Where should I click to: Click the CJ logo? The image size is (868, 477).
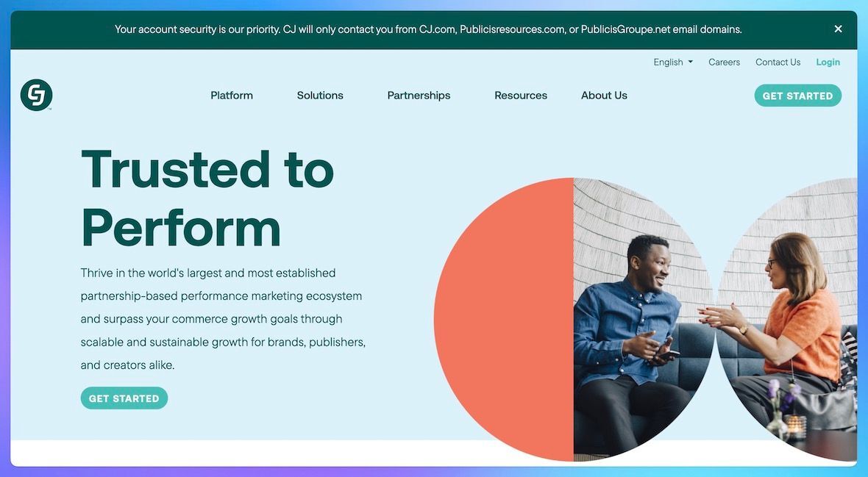pos(36,95)
